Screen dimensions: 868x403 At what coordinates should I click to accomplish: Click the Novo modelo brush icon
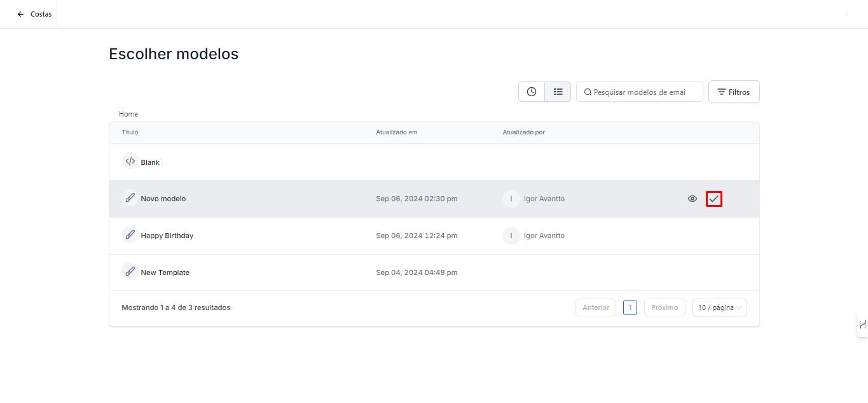coord(130,198)
